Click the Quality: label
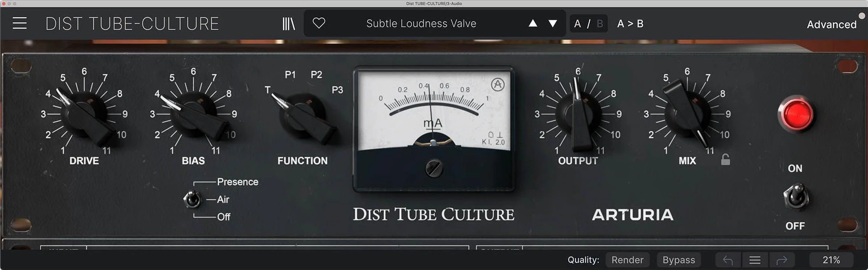 pos(583,260)
